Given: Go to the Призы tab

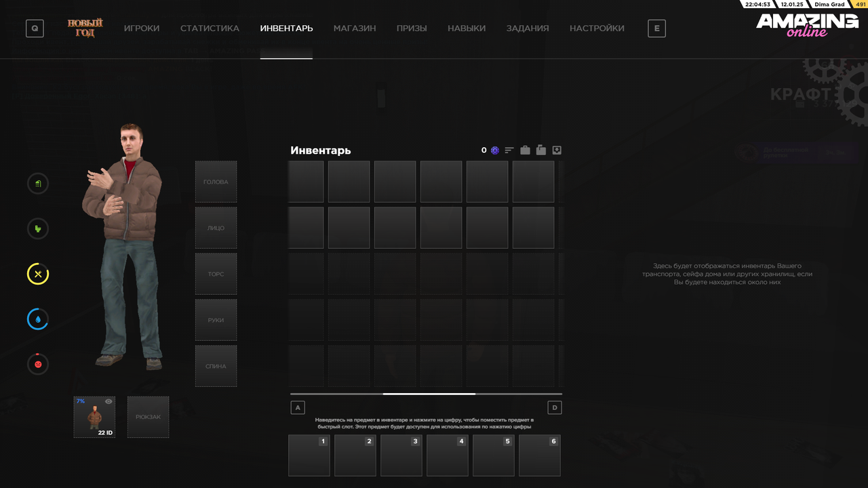Looking at the screenshot, I should click(x=412, y=28).
